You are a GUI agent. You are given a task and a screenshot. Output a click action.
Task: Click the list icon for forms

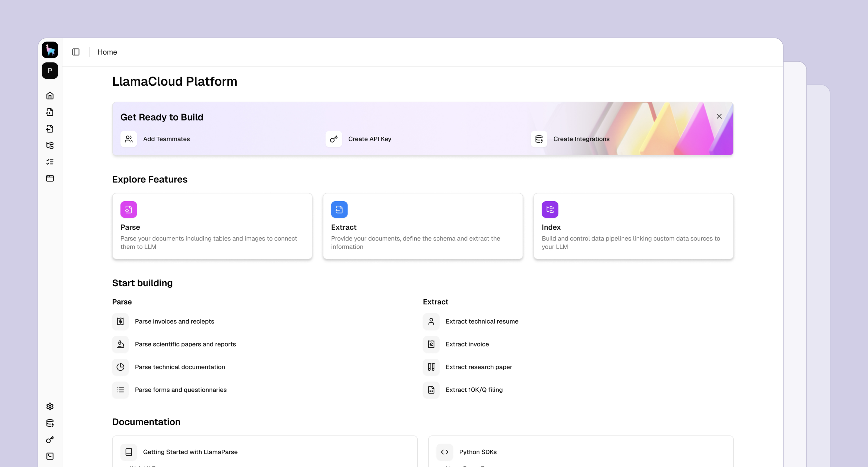[120, 390]
